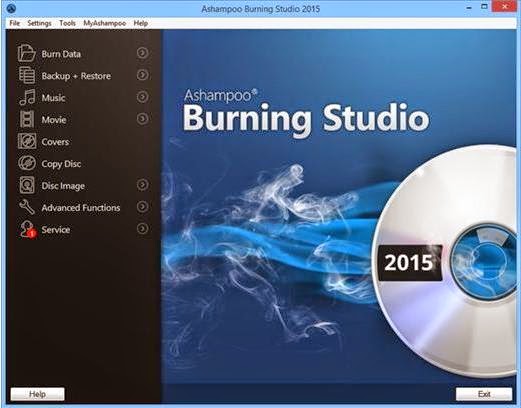Screen dimensions: 521x408
Task: Select the Burn Data label
Action: tap(61, 54)
